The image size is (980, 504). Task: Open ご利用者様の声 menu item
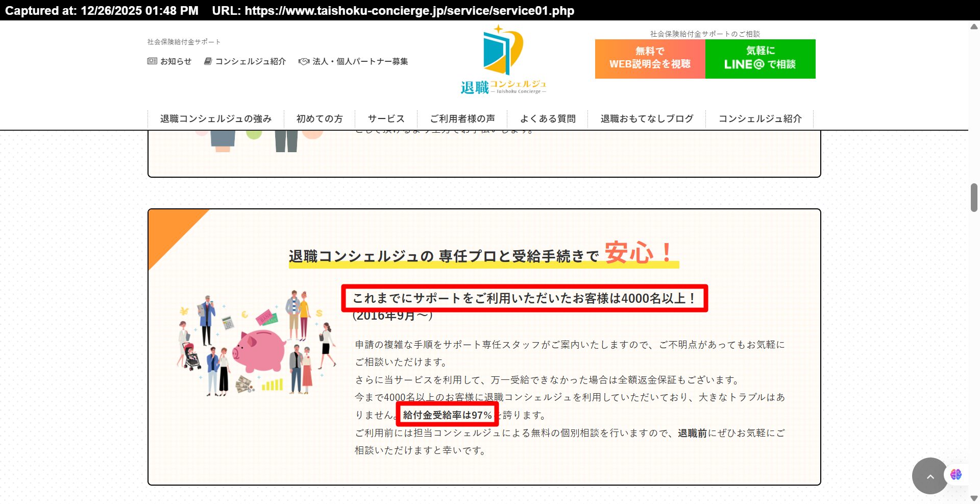pos(462,118)
